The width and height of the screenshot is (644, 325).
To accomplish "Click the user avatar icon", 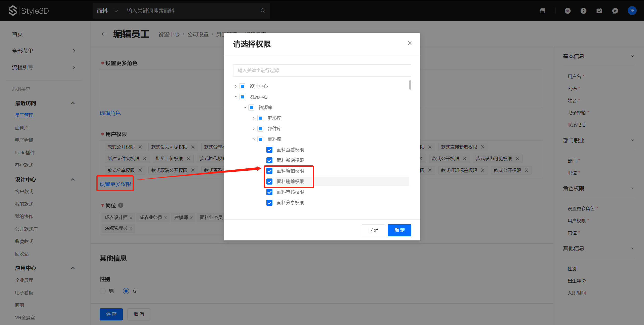I will (x=632, y=11).
